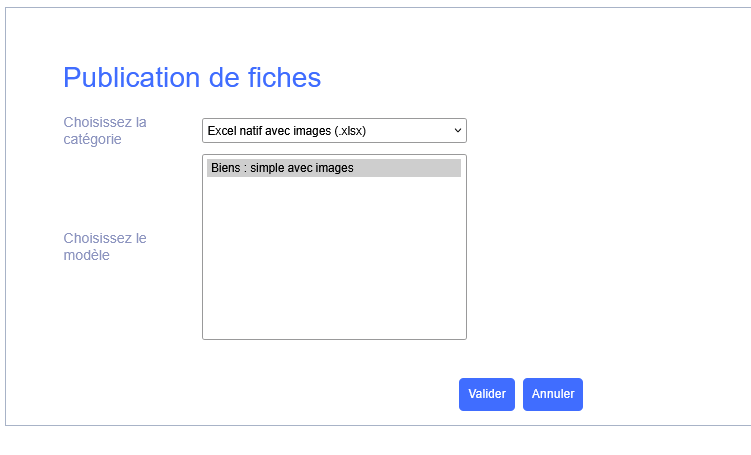
Task: Click the blue page title text
Action: click(x=192, y=78)
